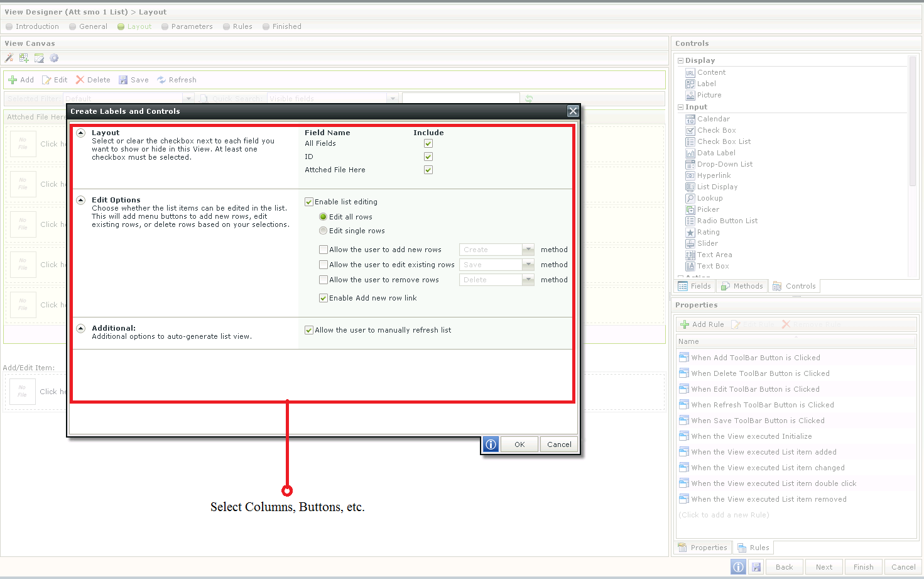This screenshot has width=924, height=579.
Task: Click Add Rule in Properties panel
Action: click(x=702, y=324)
